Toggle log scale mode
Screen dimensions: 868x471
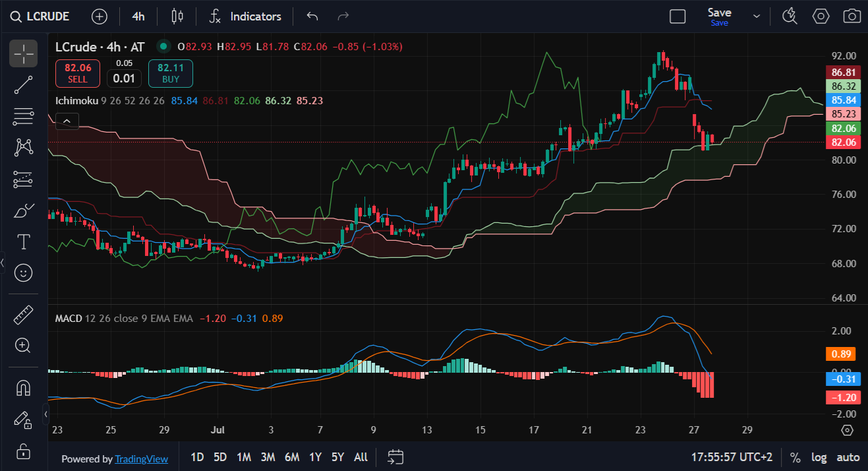tap(819, 457)
